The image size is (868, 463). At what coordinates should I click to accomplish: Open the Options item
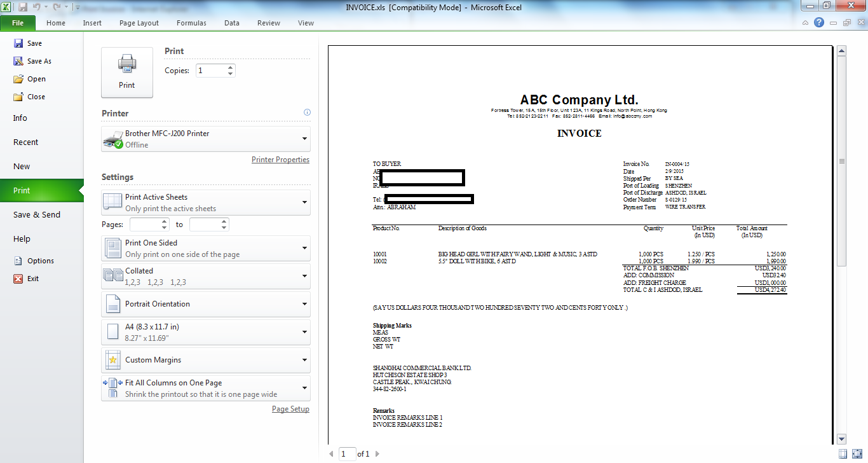[x=34, y=261]
